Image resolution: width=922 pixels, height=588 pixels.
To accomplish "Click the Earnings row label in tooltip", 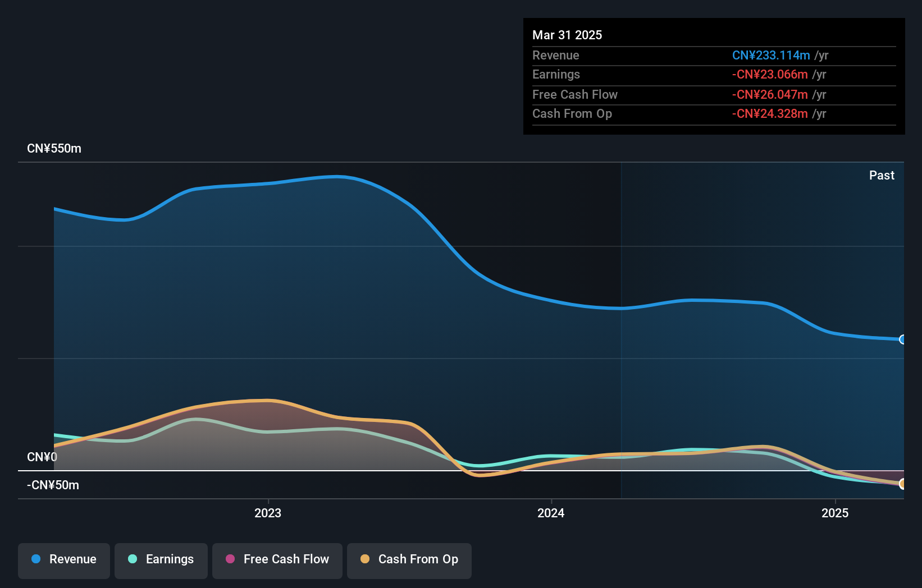I will pos(556,74).
